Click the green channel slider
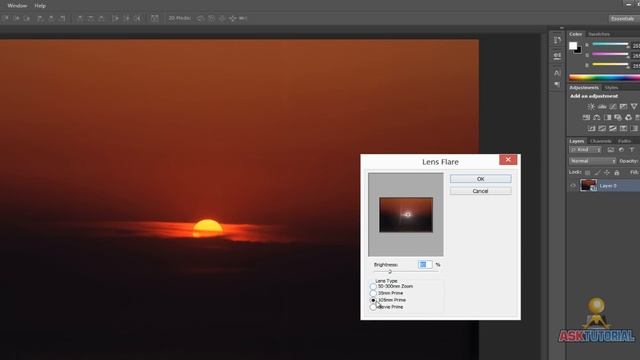 pyautogui.click(x=610, y=54)
